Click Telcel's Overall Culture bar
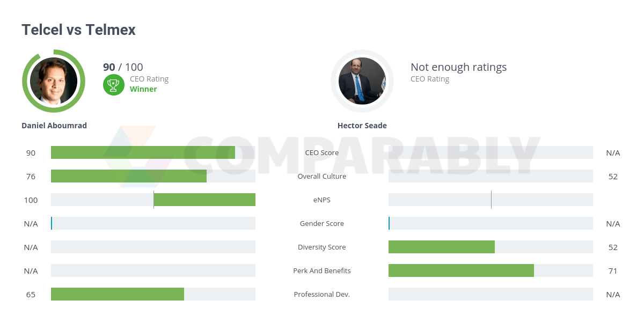The height and width of the screenshot is (322, 644). pyautogui.click(x=129, y=176)
